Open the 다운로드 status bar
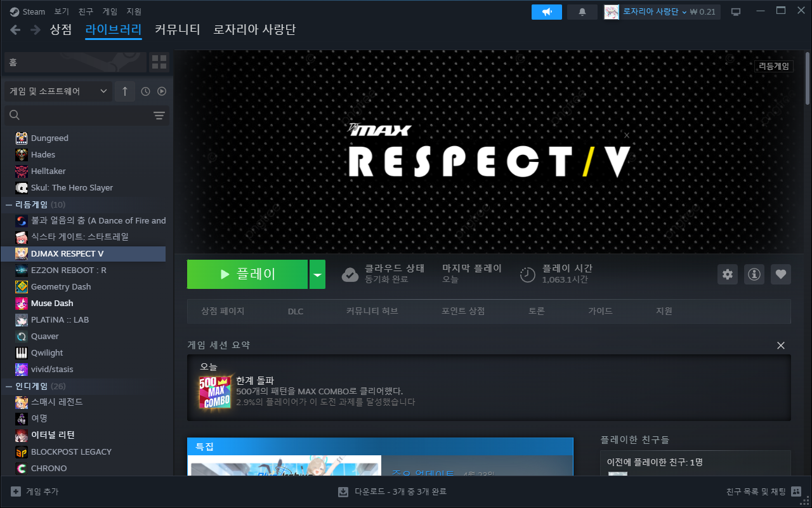This screenshot has width=812, height=508. point(393,491)
